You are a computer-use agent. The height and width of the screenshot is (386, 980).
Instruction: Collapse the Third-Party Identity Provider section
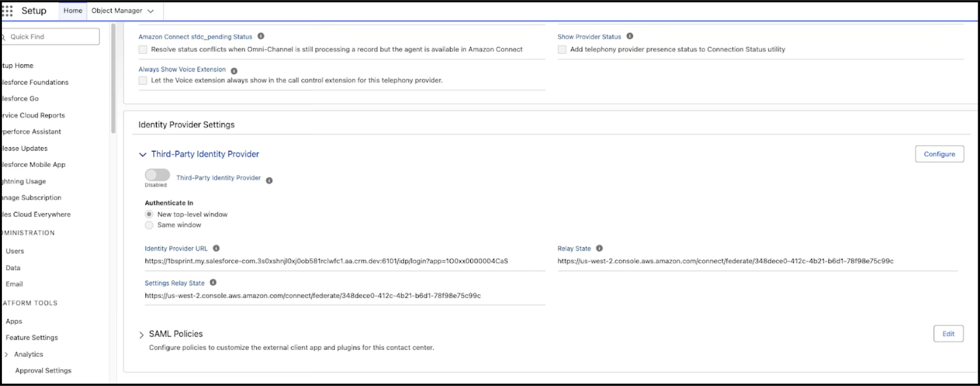[x=142, y=155]
